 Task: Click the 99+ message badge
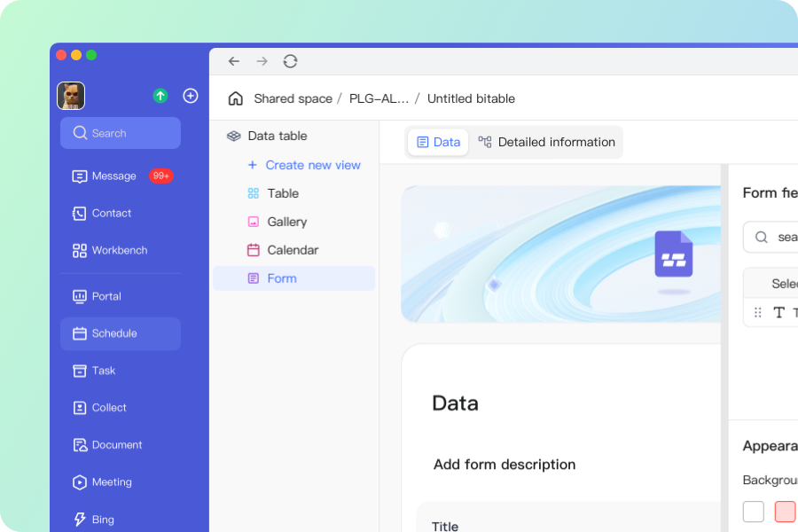pyautogui.click(x=160, y=176)
